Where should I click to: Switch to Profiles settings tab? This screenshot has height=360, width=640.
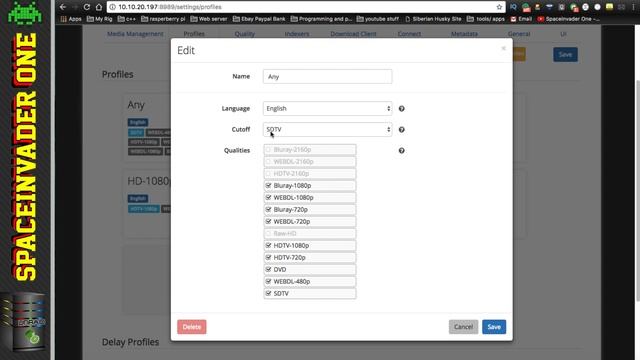click(194, 34)
